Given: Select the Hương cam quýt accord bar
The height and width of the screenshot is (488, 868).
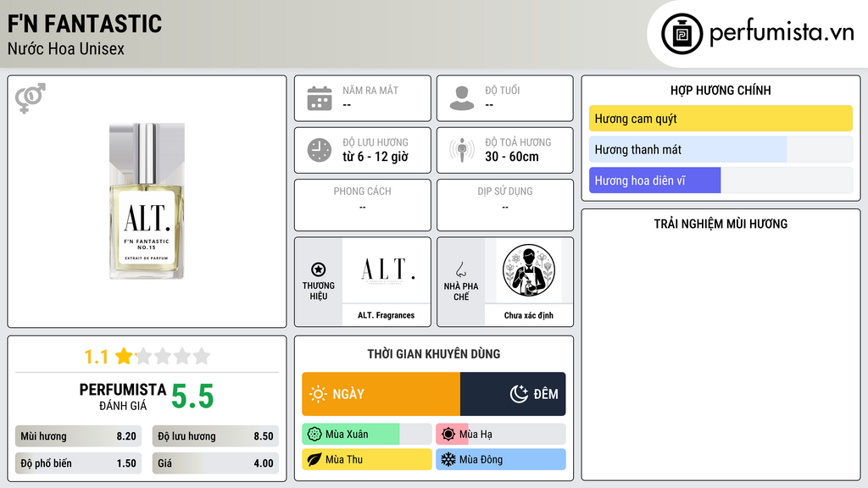Looking at the screenshot, I should click(x=721, y=119).
